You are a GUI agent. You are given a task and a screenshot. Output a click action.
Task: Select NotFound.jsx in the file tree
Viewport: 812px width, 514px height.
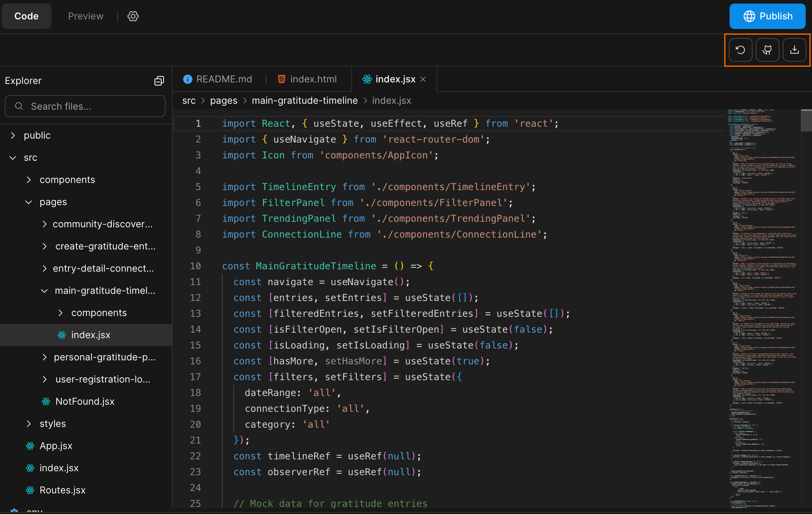coord(85,401)
